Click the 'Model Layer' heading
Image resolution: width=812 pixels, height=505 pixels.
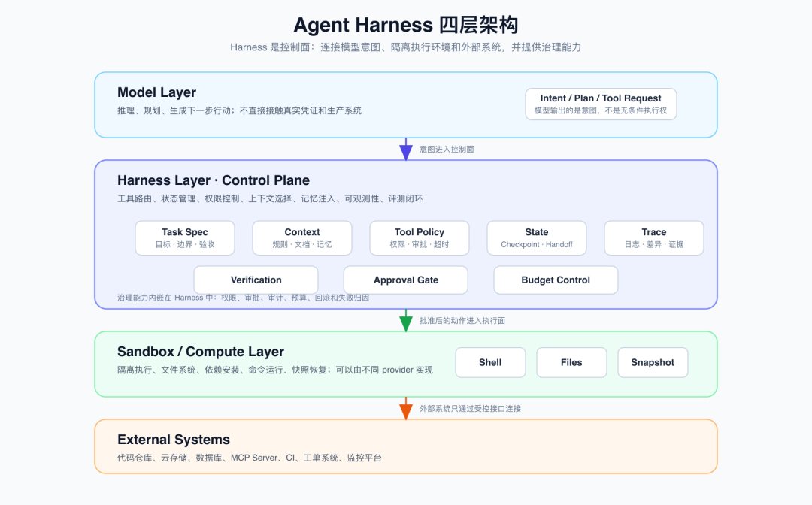point(156,92)
